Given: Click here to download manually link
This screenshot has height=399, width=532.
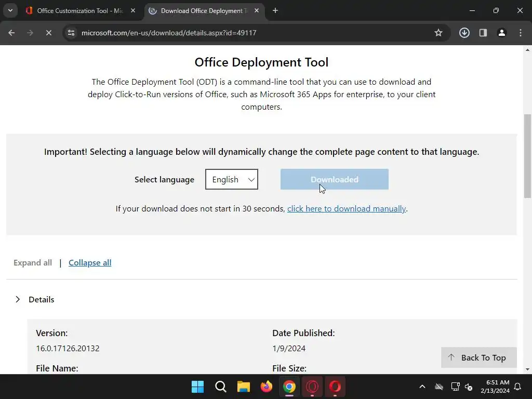Looking at the screenshot, I should click(x=347, y=209).
